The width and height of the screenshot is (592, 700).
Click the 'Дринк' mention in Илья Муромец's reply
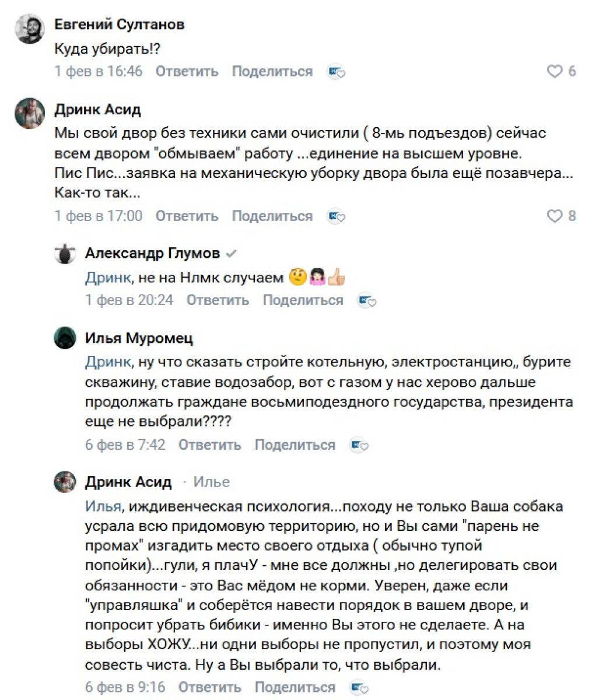click(107, 362)
